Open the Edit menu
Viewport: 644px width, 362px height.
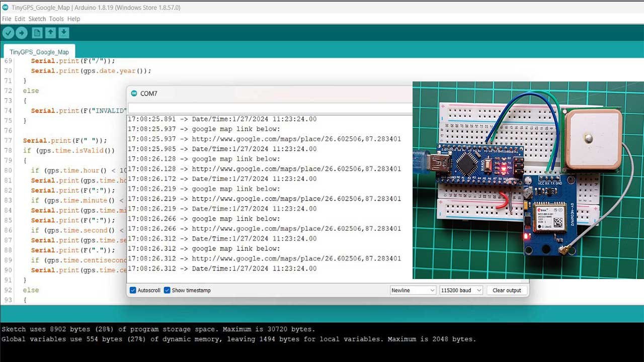click(20, 19)
